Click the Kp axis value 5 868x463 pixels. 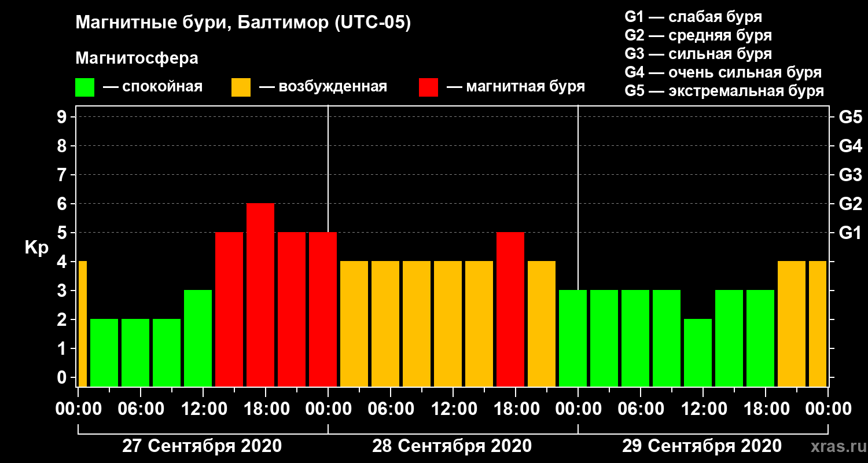[63, 233]
